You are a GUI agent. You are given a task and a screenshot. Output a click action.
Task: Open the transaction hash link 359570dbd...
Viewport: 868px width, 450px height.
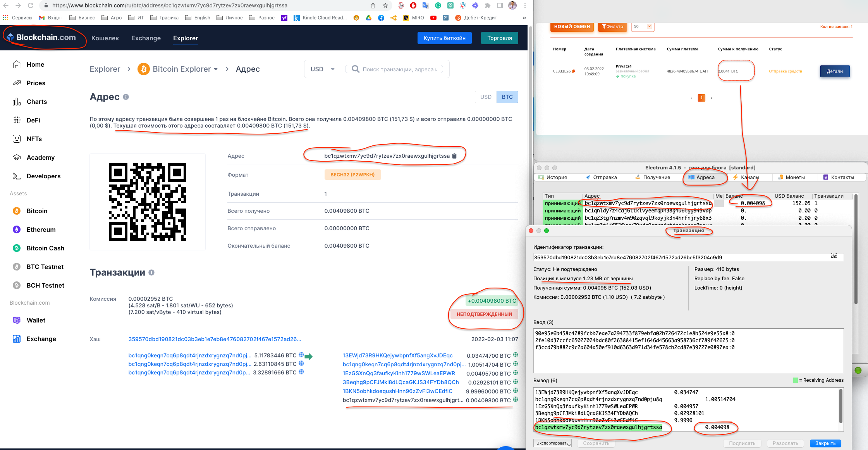click(215, 339)
